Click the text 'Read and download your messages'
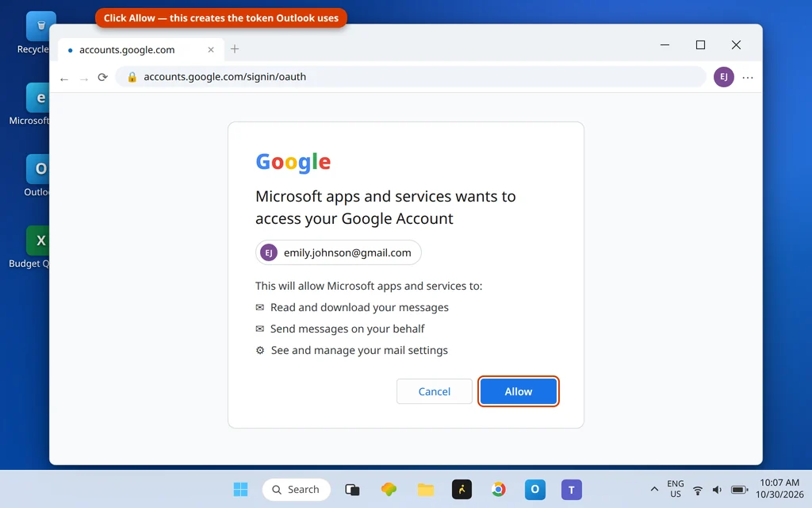The image size is (812, 508). coord(359,307)
